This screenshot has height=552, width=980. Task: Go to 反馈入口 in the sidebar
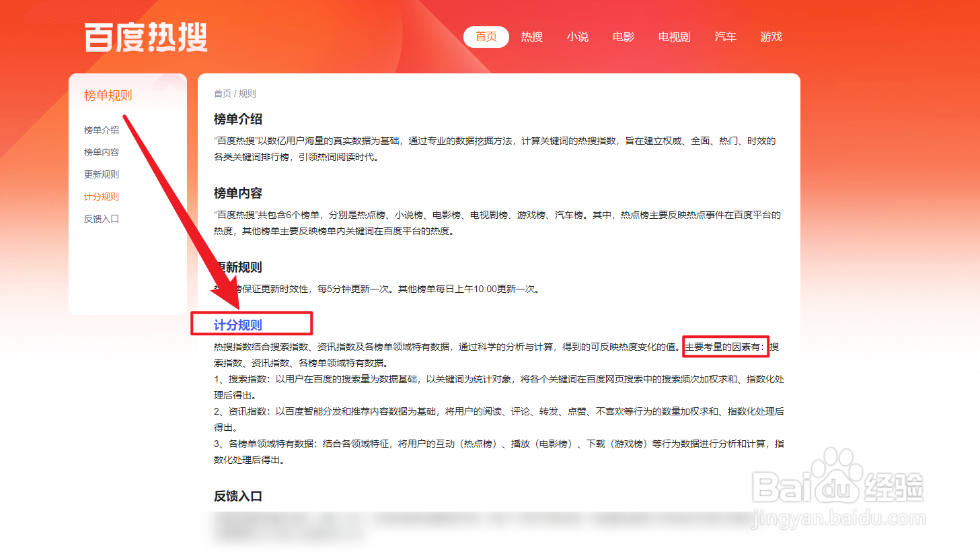click(x=102, y=219)
